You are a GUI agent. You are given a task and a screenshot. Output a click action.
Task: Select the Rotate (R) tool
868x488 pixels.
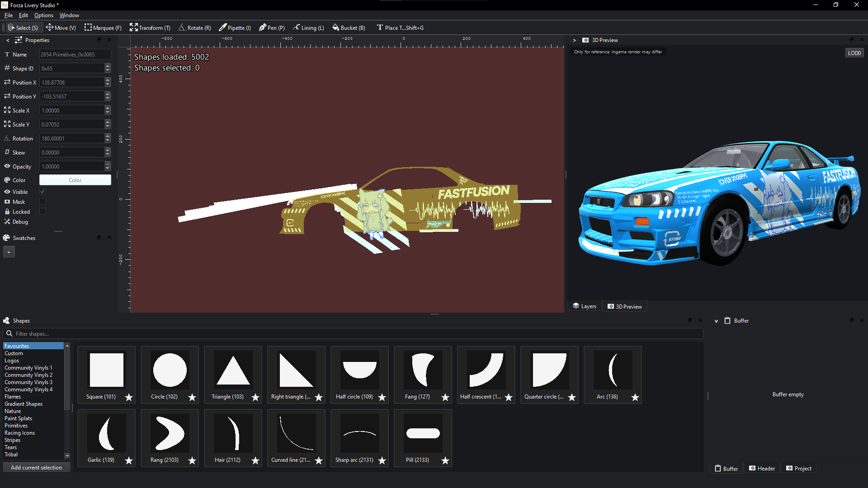pyautogui.click(x=194, y=28)
